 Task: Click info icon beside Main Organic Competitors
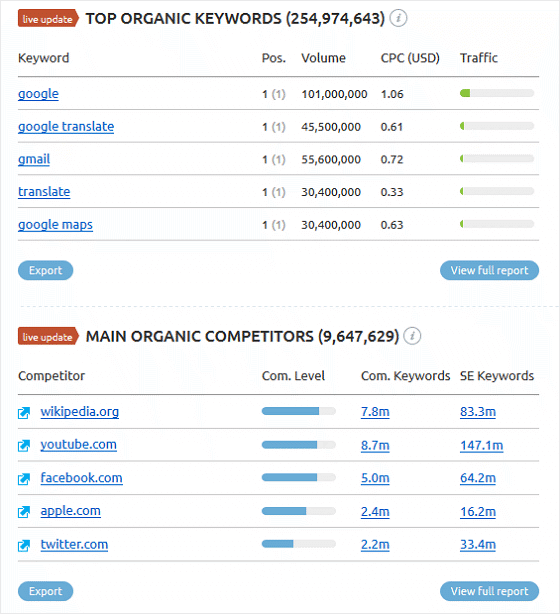click(x=412, y=336)
